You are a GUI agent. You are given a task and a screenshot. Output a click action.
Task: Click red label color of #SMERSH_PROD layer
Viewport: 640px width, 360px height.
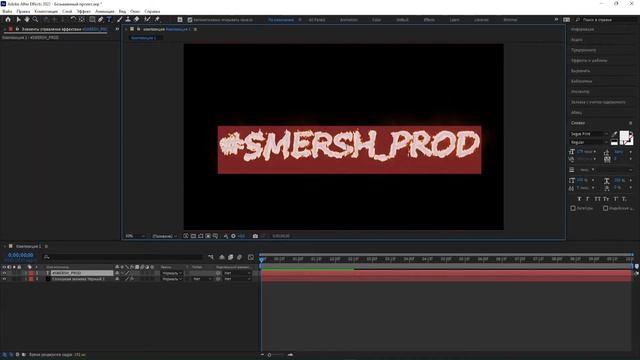tap(31, 273)
